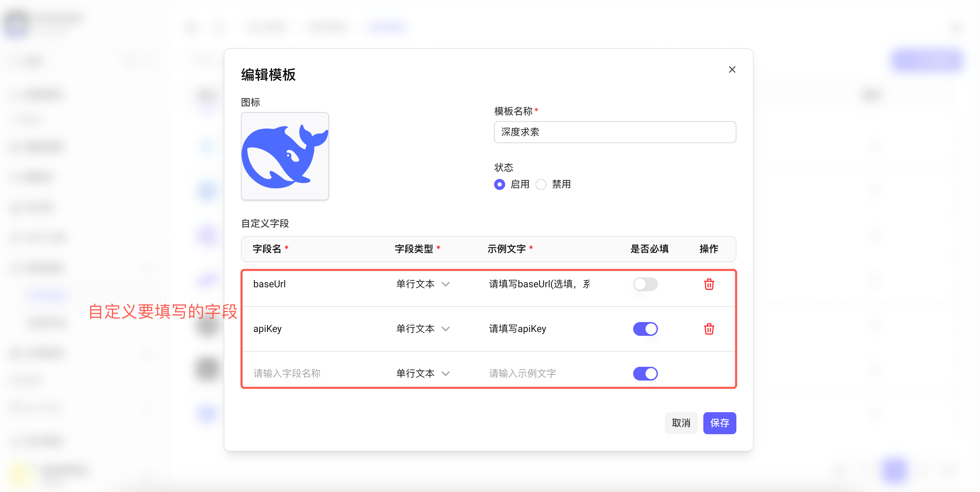Expand field type dropdown in new row
This screenshot has width=980, height=492.
click(x=423, y=373)
